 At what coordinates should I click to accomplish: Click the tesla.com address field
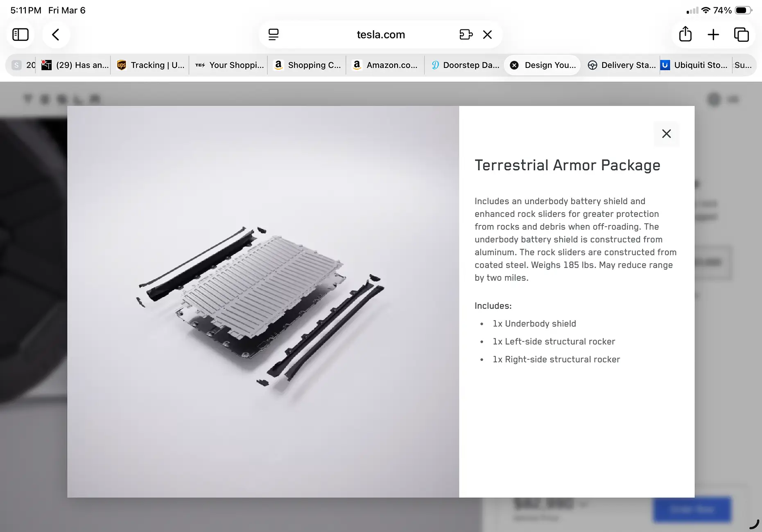coord(381,35)
